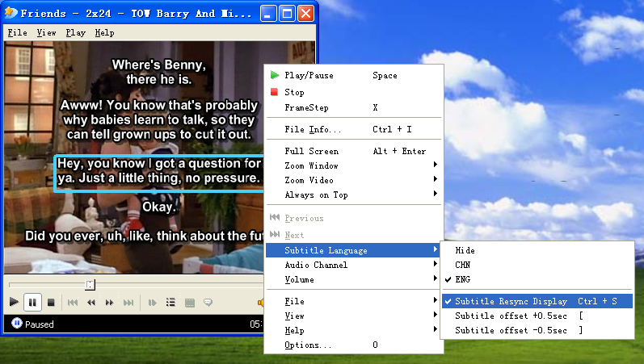Select CHN subtitle language

click(537, 265)
